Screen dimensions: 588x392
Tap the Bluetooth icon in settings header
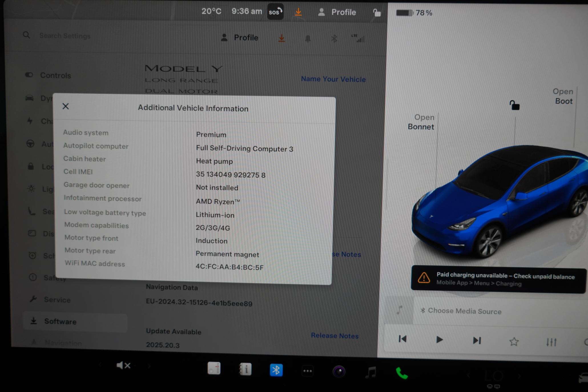tap(334, 39)
